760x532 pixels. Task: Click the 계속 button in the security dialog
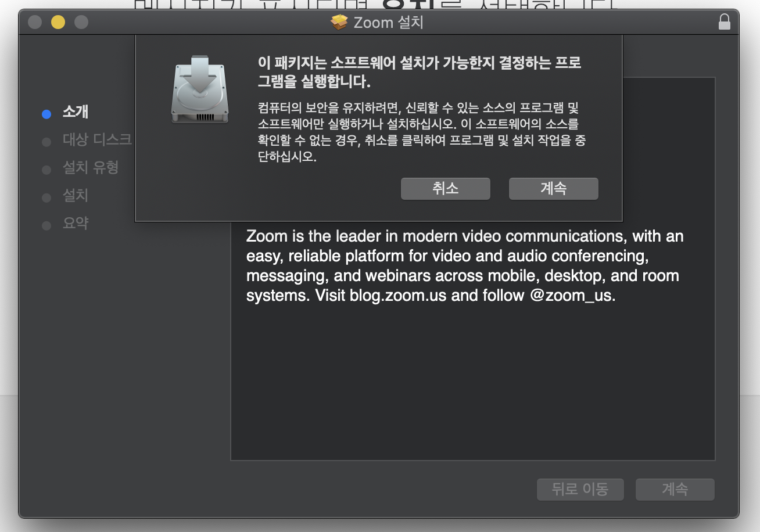pos(553,189)
